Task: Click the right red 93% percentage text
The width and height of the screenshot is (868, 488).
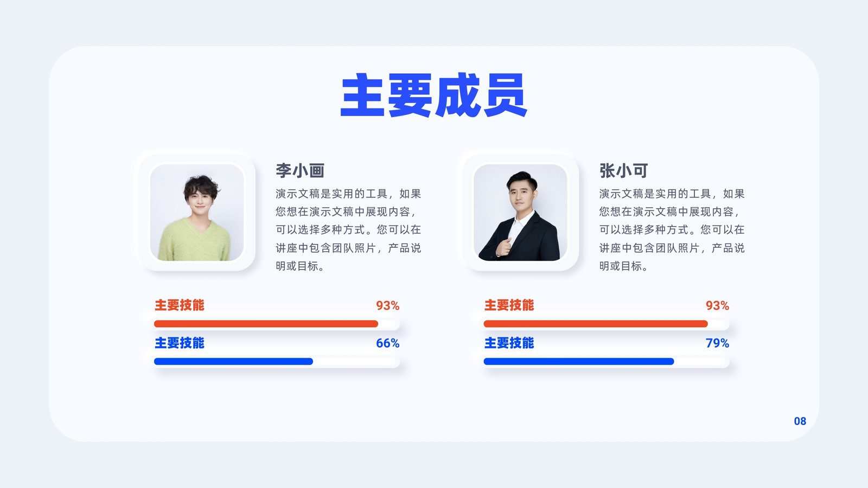Action: 717,306
